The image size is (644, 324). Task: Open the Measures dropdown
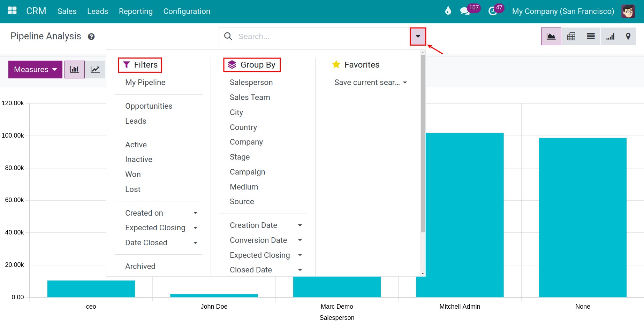pos(35,69)
